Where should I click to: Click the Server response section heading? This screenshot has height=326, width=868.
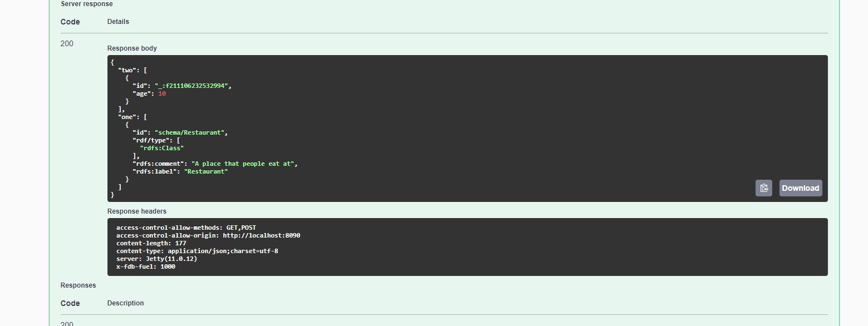86,4
